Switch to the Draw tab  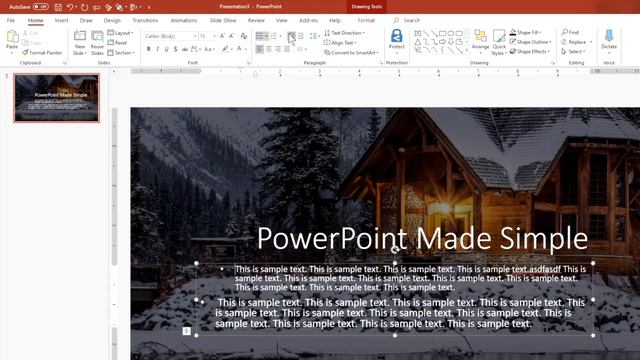[86, 20]
